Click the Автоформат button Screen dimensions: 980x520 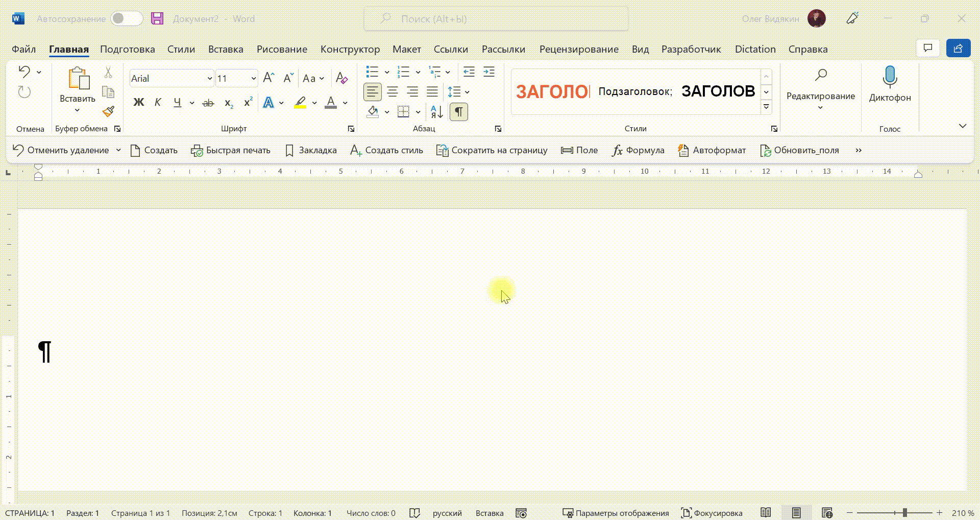[712, 150]
